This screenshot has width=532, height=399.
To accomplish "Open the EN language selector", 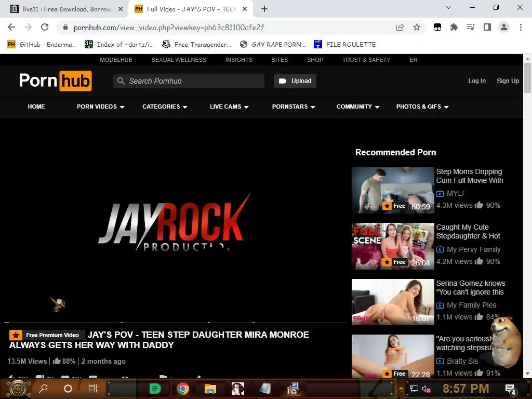I will (x=413, y=60).
